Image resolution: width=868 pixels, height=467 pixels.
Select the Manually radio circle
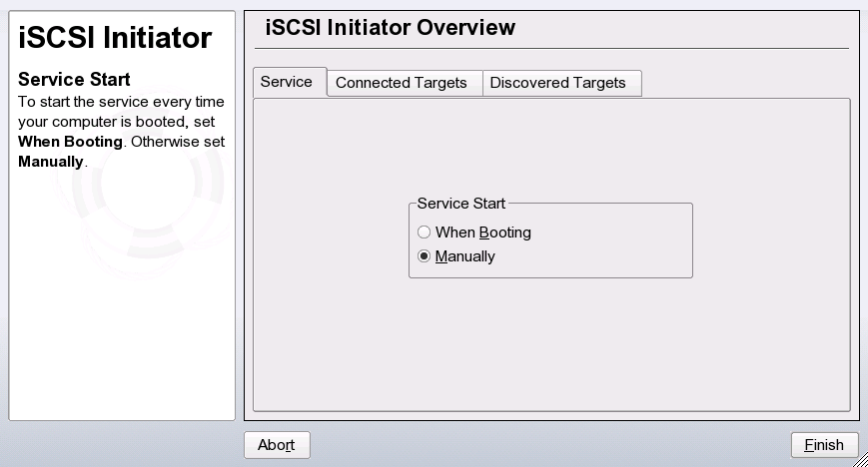(x=425, y=256)
